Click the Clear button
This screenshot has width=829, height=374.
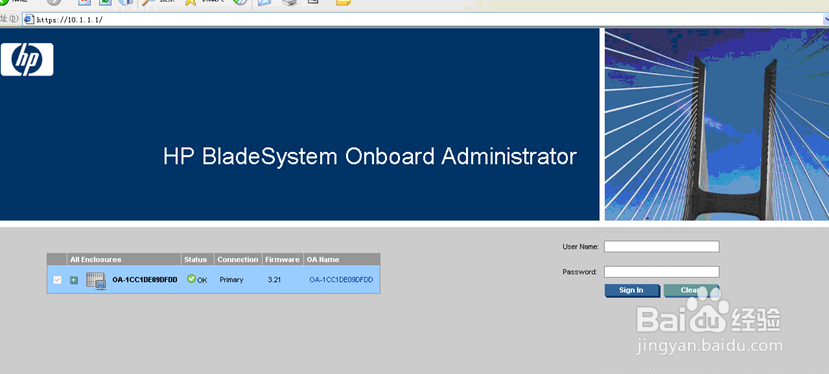pos(691,290)
